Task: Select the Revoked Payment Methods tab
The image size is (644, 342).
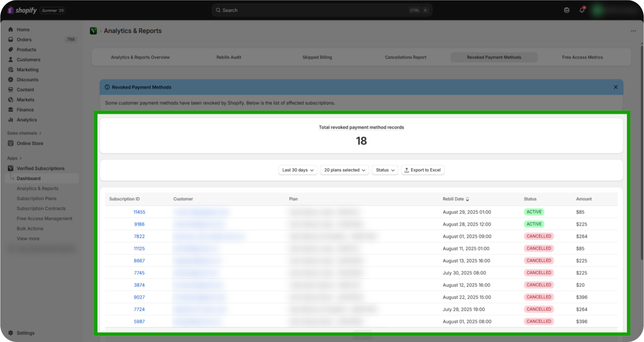Action: point(494,57)
